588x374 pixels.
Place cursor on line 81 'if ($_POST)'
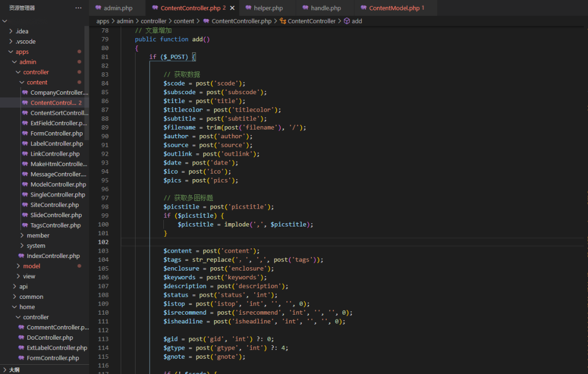pos(173,57)
